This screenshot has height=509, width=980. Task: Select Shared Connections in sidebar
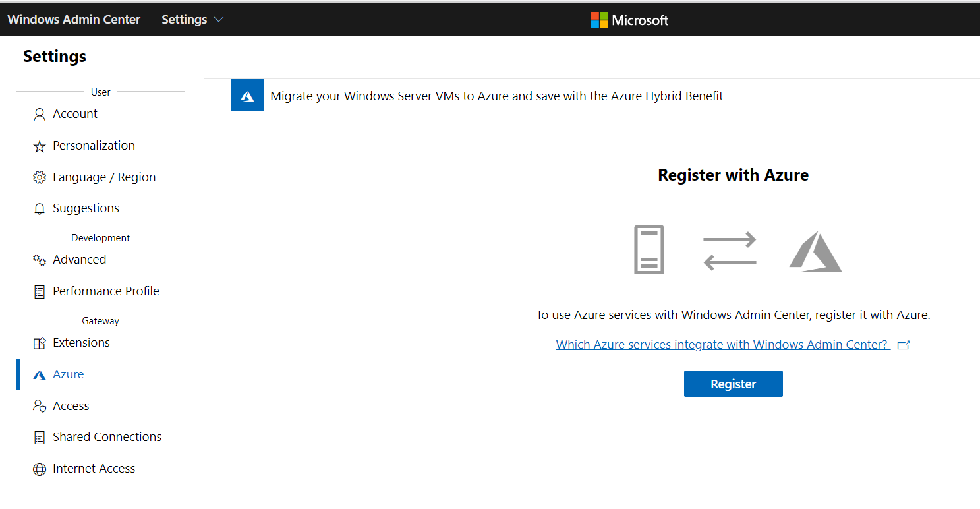[x=107, y=437]
